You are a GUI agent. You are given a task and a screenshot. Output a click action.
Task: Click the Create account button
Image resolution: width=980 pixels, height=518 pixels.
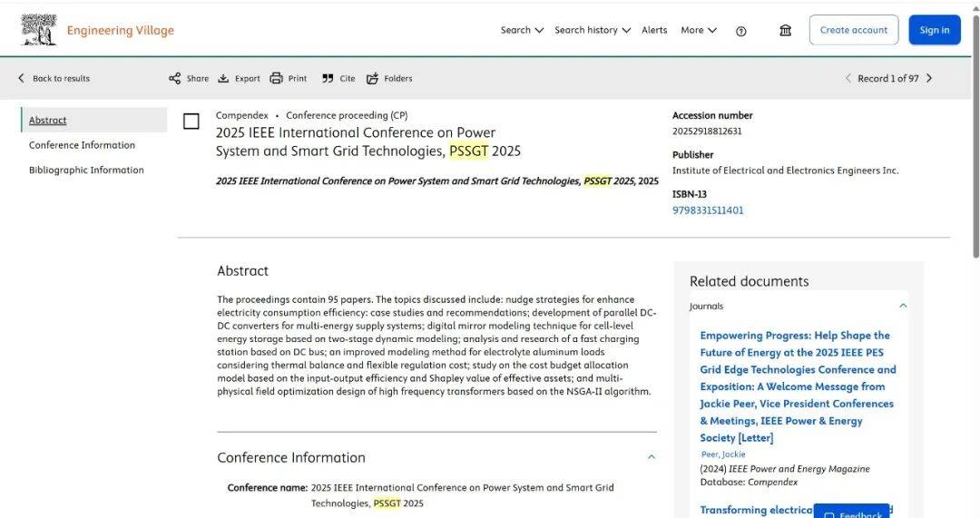point(854,30)
